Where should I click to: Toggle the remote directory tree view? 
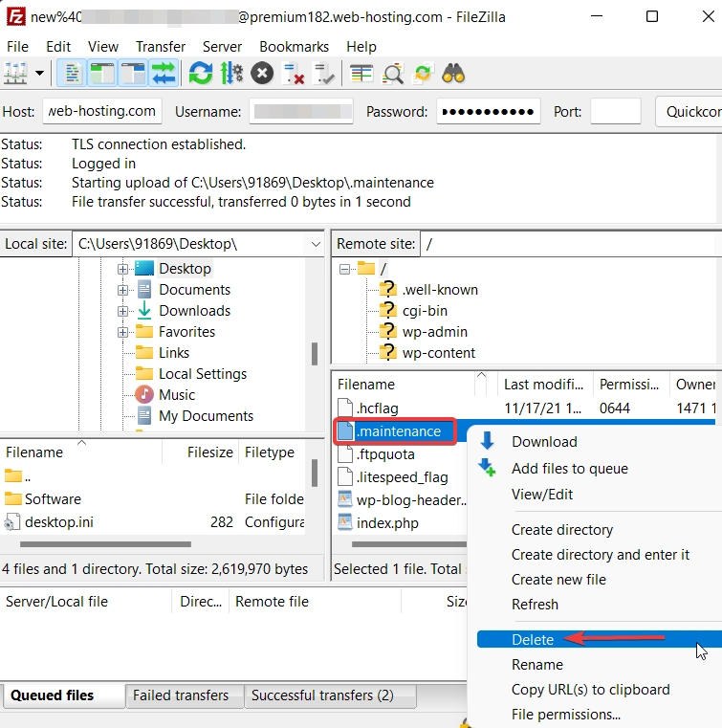133,73
